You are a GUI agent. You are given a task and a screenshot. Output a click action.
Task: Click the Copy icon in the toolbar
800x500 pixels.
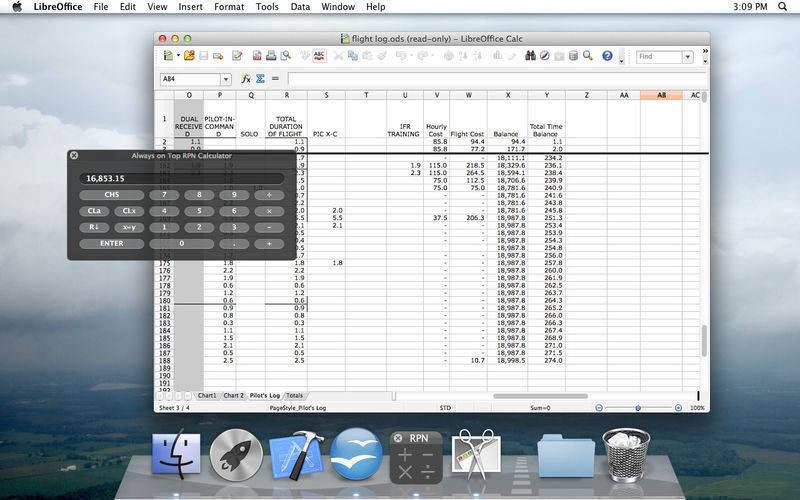pos(353,56)
